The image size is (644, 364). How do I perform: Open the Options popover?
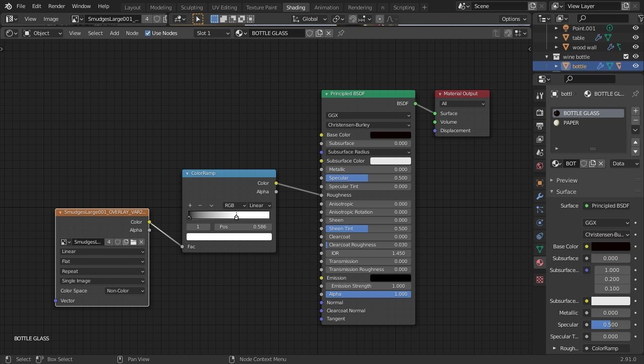[514, 19]
